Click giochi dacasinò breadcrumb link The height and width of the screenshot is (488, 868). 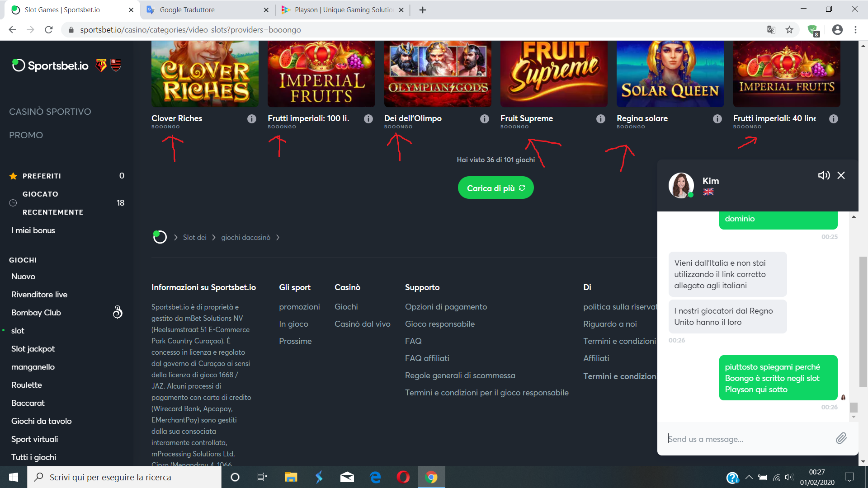245,238
